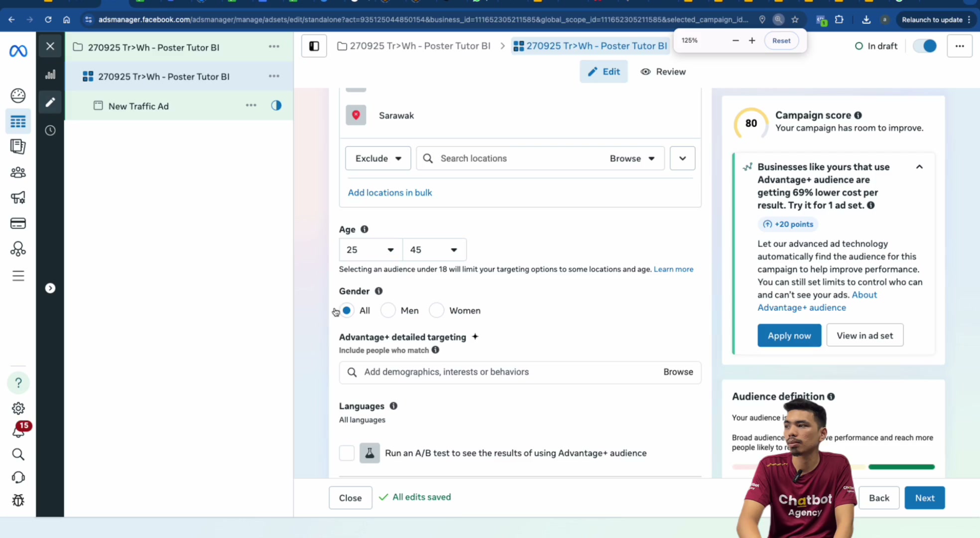
Task: Check the A/B test Advantage+ checkbox
Action: coord(347,453)
